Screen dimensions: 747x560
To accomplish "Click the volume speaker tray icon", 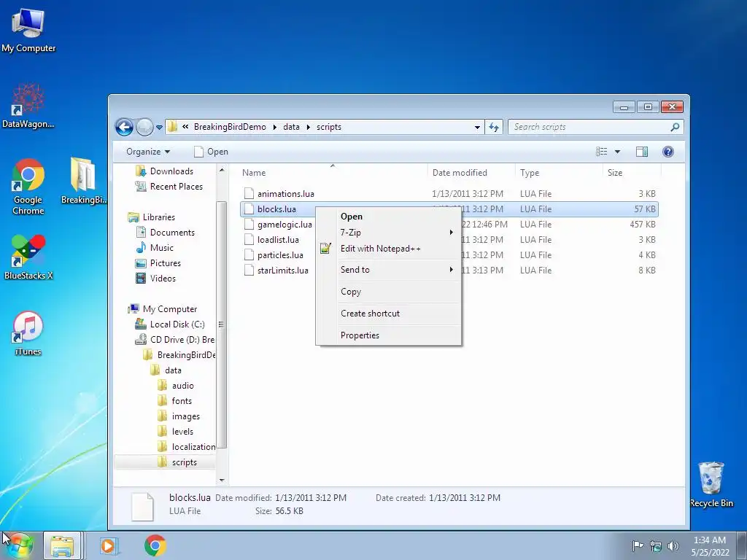I will click(x=673, y=545).
